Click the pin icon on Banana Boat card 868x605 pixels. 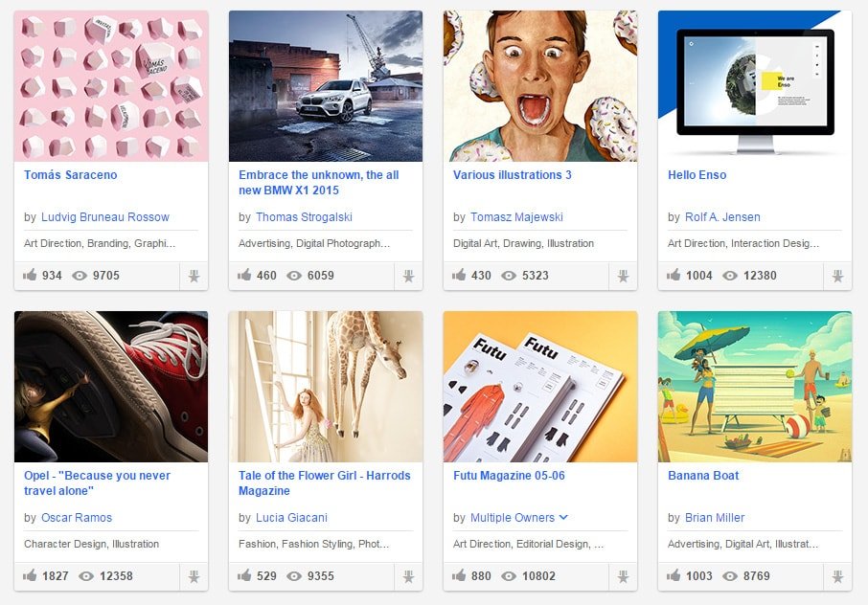coord(838,577)
